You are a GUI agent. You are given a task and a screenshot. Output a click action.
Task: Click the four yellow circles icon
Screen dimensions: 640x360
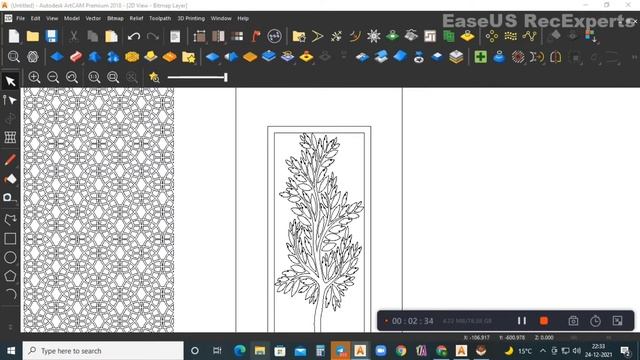point(492,36)
